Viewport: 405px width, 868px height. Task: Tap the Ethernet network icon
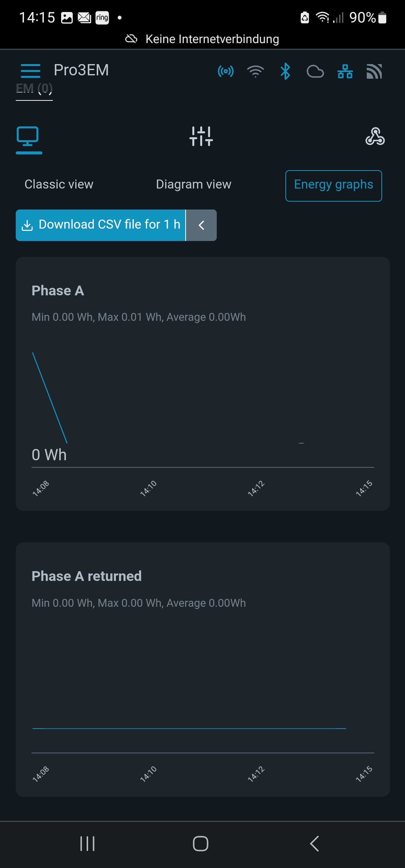345,71
